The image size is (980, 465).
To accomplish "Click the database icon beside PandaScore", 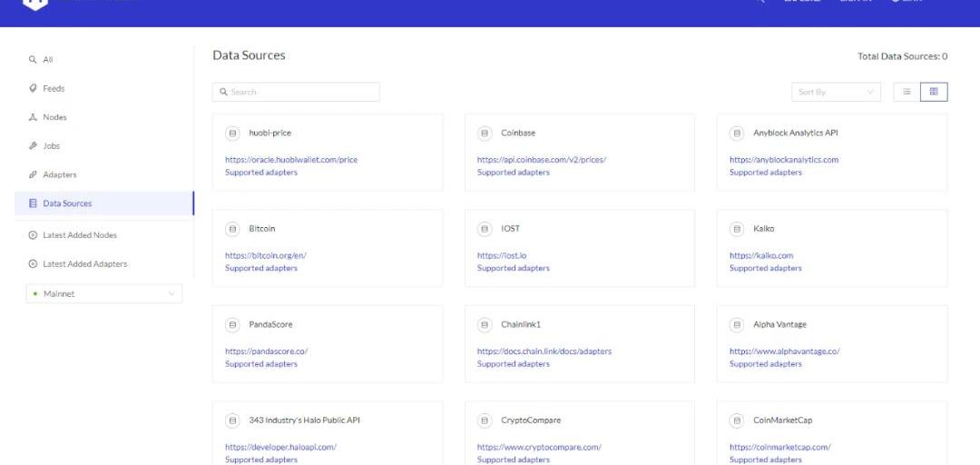I will 232,324.
